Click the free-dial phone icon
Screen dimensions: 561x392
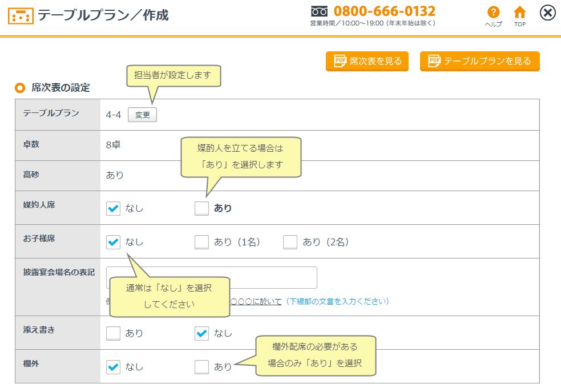[319, 11]
